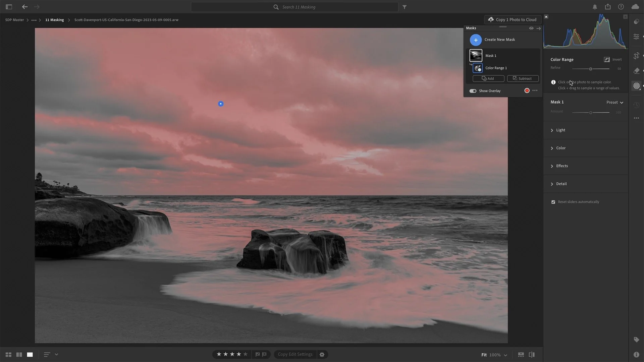Toggle the Show Overlay switch
This screenshot has height=362, width=644.
[x=473, y=91]
